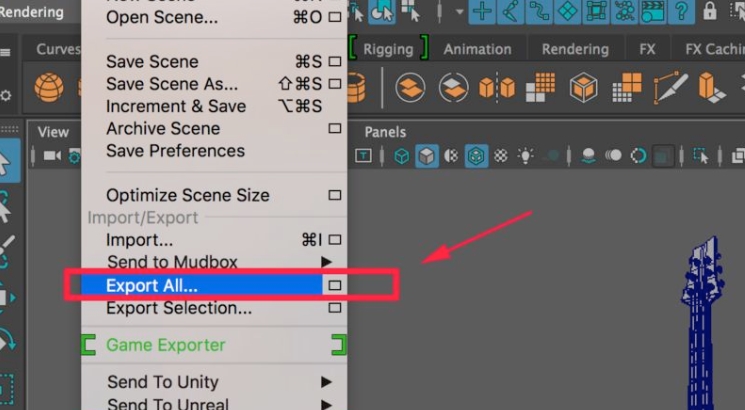Open the Rendering menu set dropdown
This screenshot has height=410, width=745.
pos(32,11)
